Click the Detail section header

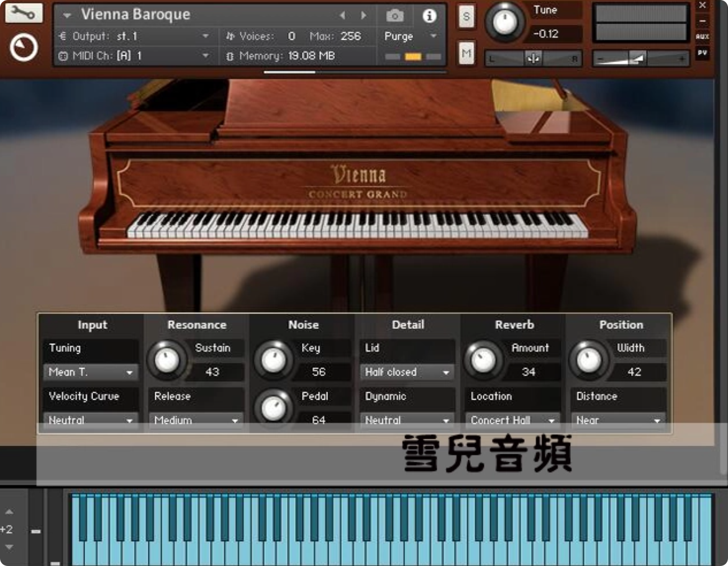point(407,325)
